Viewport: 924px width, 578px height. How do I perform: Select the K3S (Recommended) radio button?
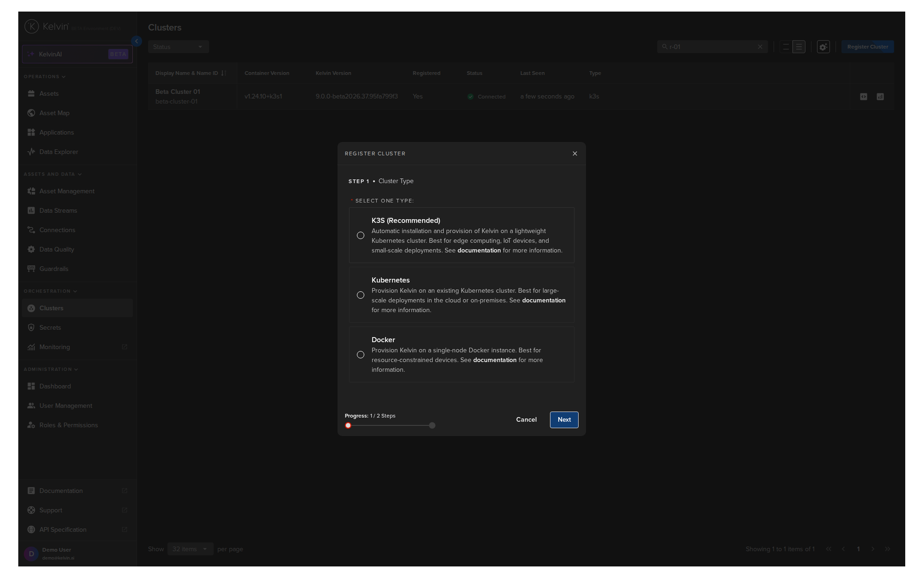click(360, 236)
